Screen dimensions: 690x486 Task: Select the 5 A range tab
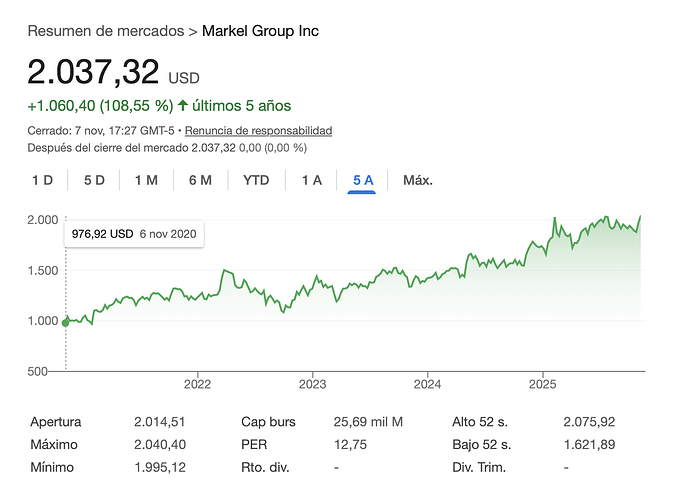tap(363, 180)
